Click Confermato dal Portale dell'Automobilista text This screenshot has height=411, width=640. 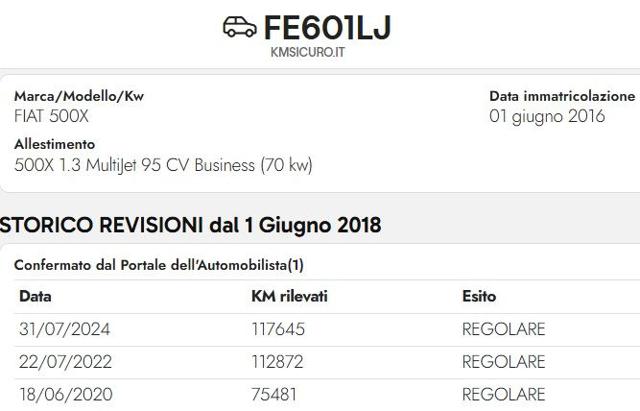click(x=159, y=265)
